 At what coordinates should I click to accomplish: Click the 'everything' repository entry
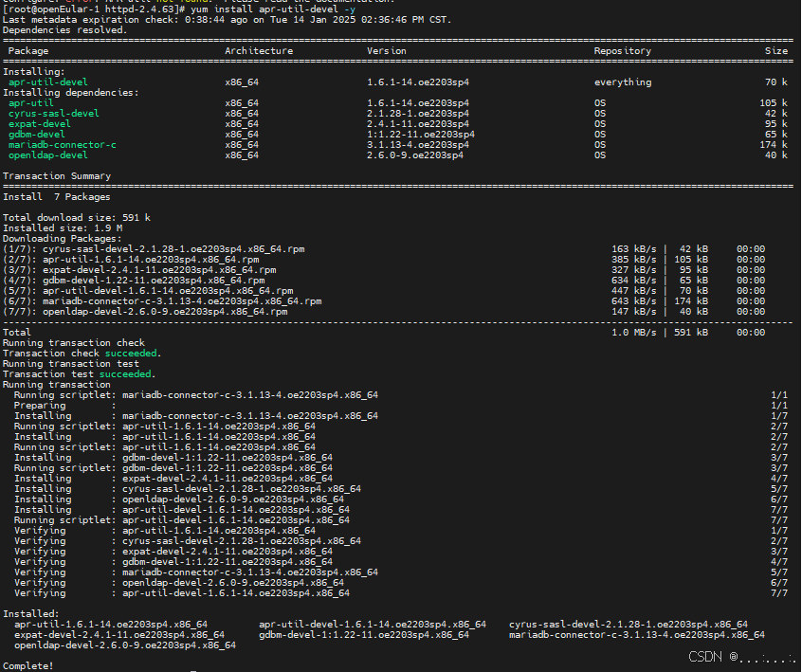[623, 82]
